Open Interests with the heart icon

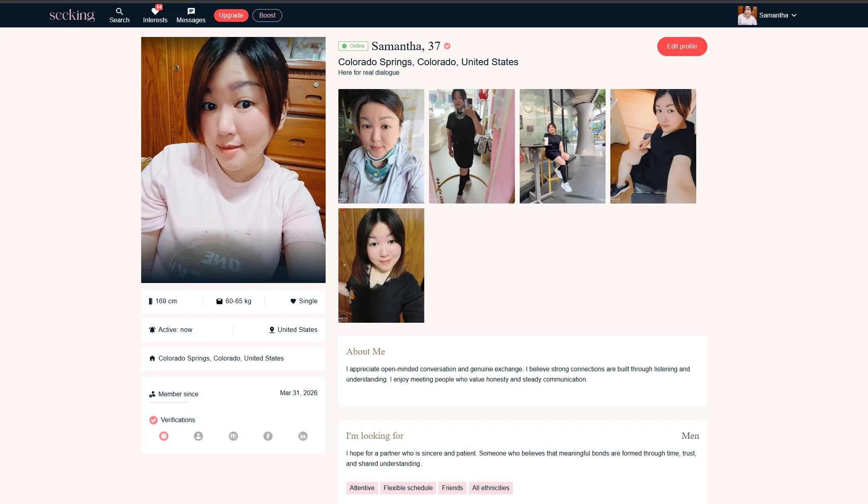tap(155, 12)
